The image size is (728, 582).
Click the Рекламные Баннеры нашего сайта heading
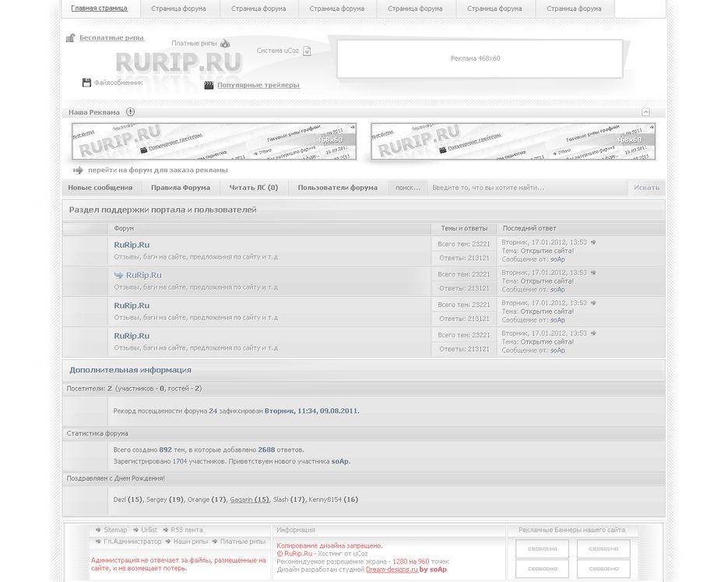[x=571, y=530]
